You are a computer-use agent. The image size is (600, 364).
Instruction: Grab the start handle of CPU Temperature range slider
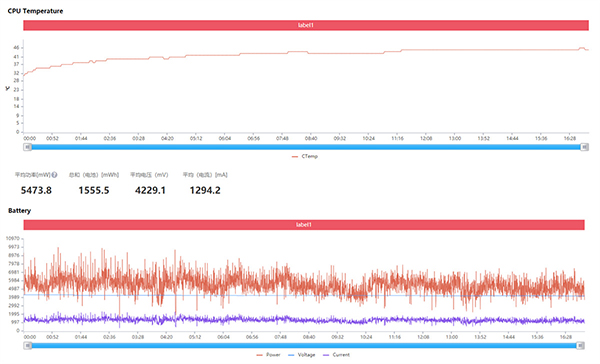click(x=27, y=147)
